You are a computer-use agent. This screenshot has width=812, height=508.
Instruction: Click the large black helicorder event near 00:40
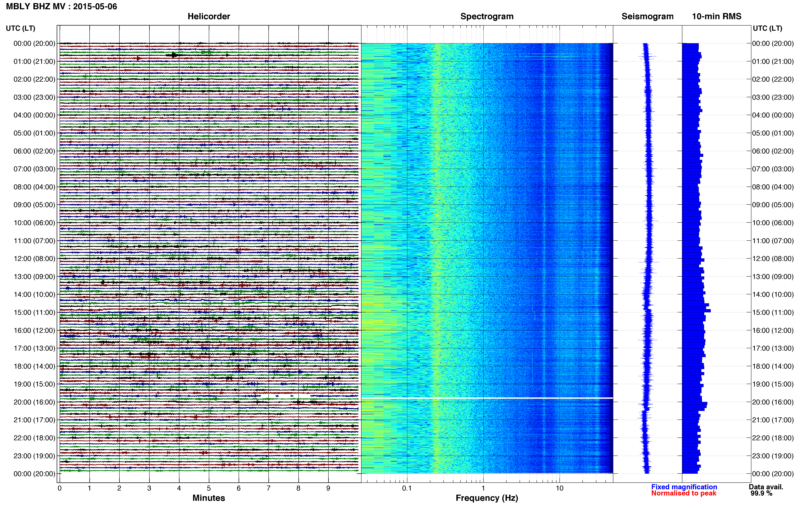tap(174, 55)
